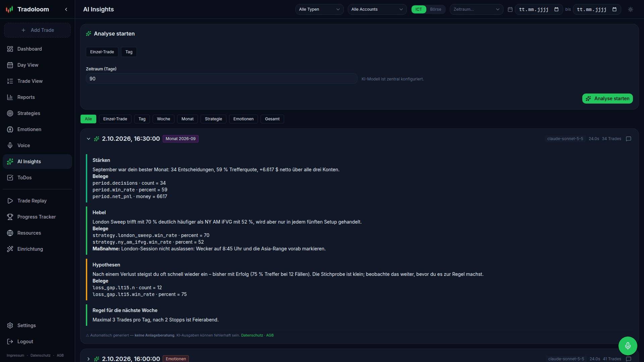This screenshot has height=362, width=644.
Task: Launch Trade Replay
Action: click(37, 201)
